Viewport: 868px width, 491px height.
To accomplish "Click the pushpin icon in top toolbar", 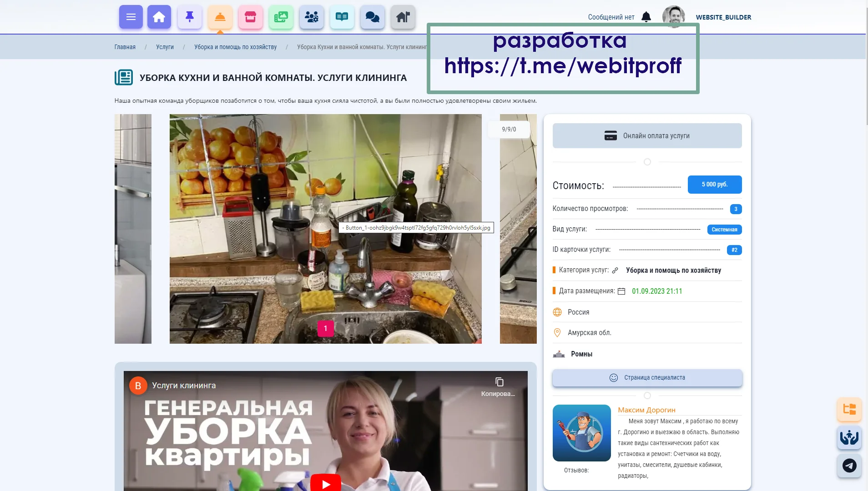I will (190, 17).
